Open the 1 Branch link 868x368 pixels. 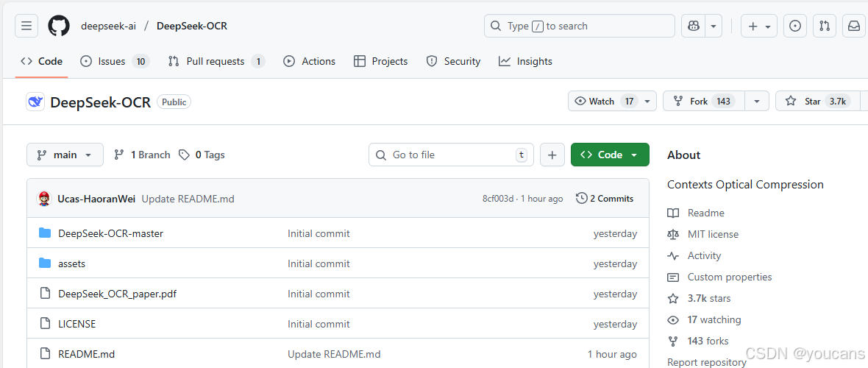coord(142,155)
